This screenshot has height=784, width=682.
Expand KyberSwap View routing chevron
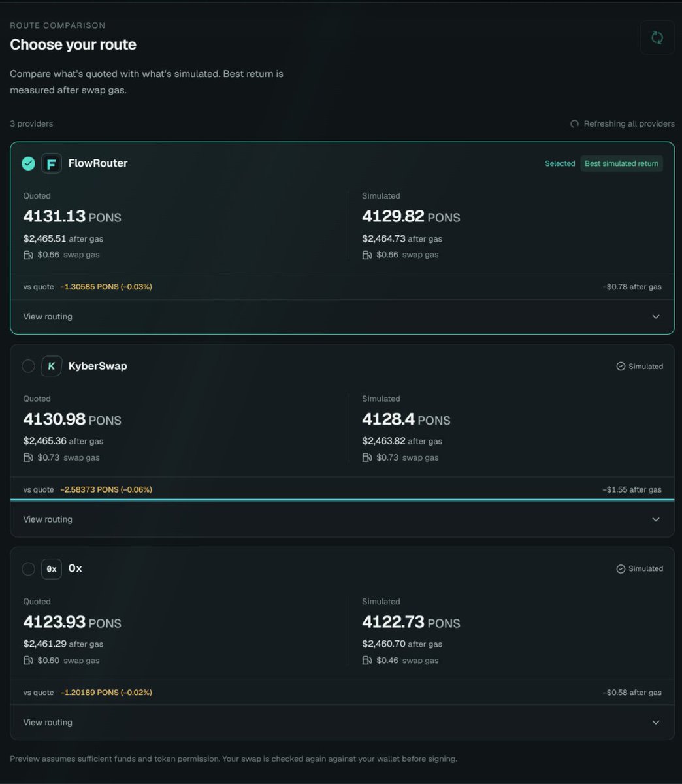point(656,519)
